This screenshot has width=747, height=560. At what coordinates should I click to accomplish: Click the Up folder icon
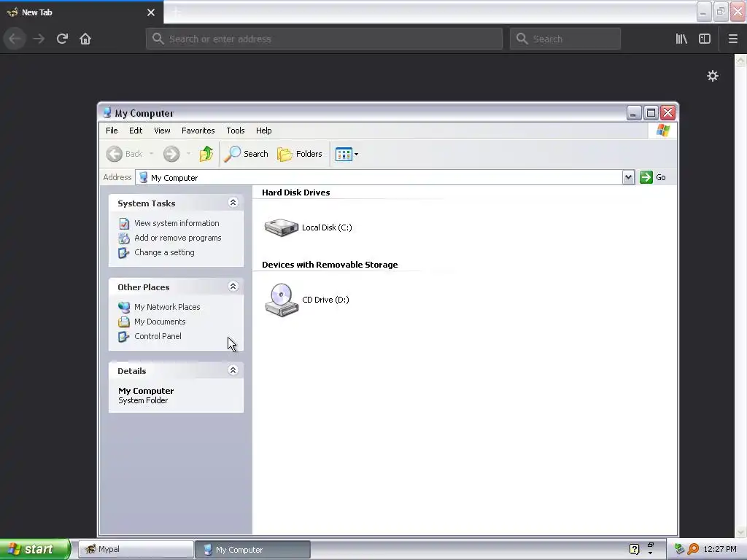click(206, 154)
